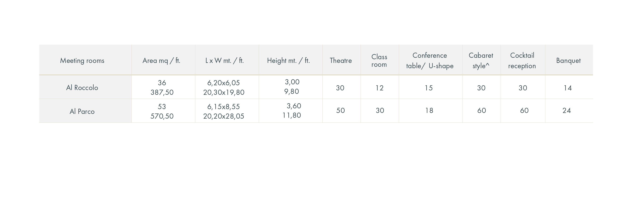This screenshot has height=218, width=644.
Task: Click the L x W mt. / ft. header
Action: (x=224, y=61)
